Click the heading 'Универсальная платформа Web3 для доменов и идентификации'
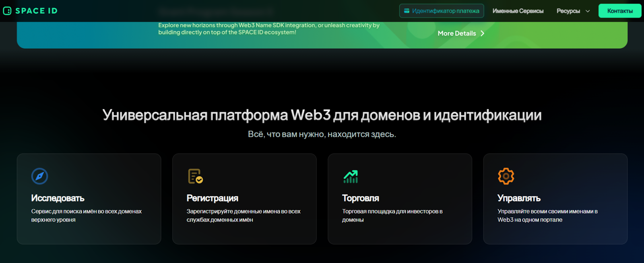This screenshot has width=644, height=263. (x=322, y=115)
